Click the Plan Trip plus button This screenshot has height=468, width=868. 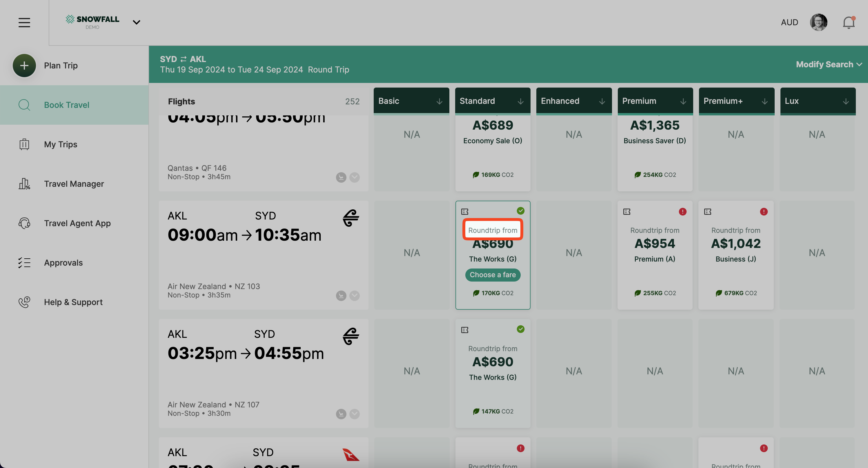pyautogui.click(x=24, y=65)
